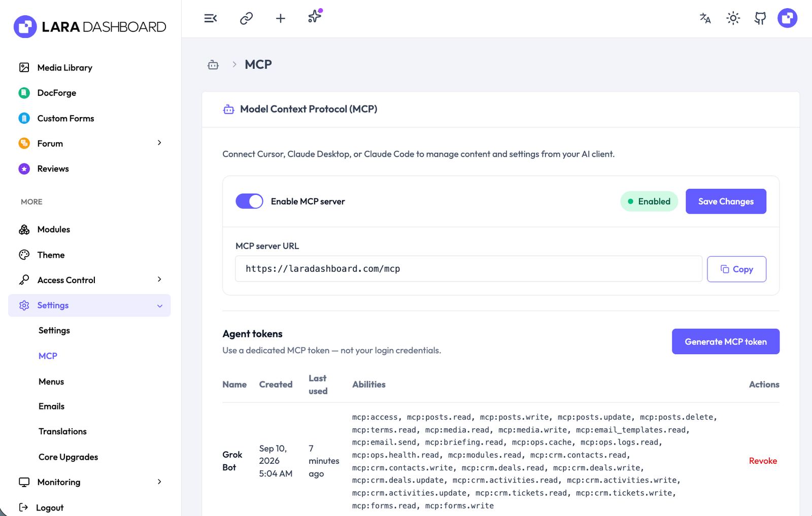The height and width of the screenshot is (516, 812).
Task: Click the MCP server URL field
Action: (468, 269)
